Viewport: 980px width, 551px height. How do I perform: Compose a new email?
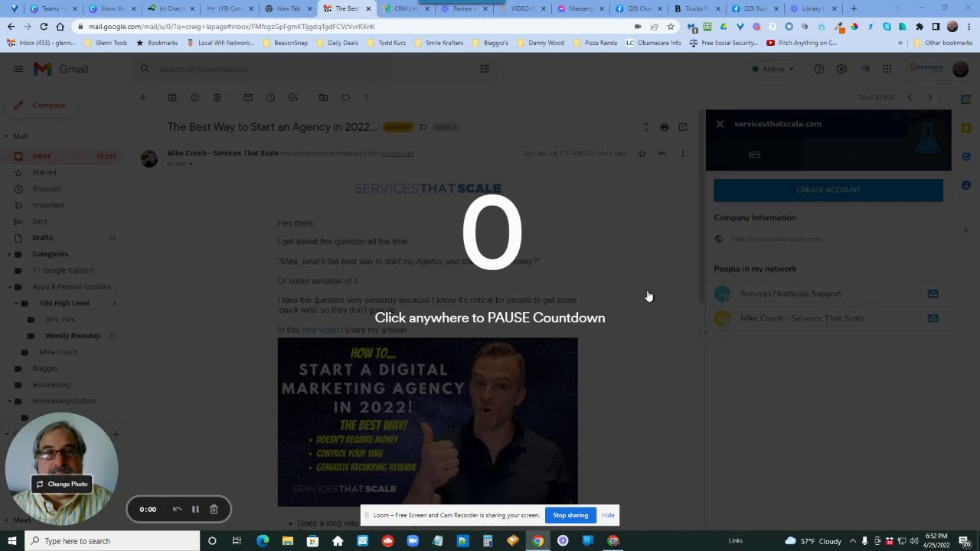click(x=40, y=105)
